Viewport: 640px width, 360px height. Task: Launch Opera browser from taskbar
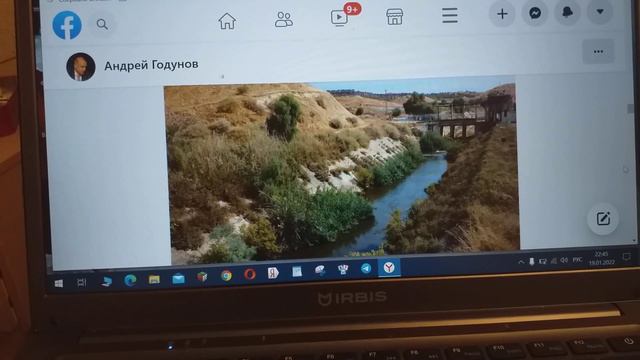point(250,274)
